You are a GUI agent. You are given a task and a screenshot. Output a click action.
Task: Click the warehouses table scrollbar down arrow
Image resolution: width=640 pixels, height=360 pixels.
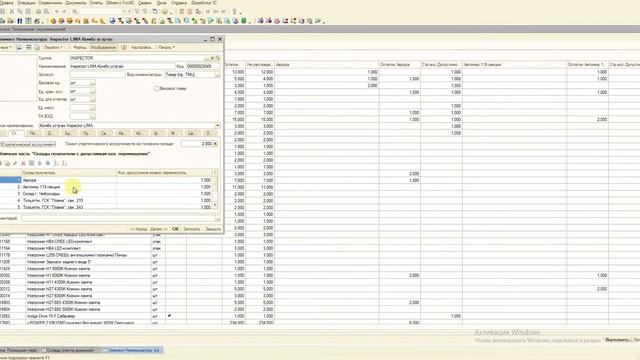215,205
